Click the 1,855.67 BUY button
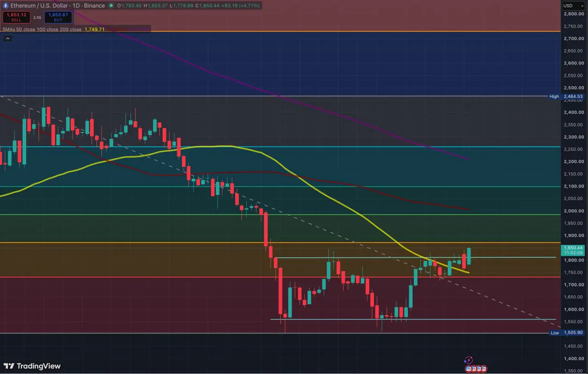 coord(58,17)
